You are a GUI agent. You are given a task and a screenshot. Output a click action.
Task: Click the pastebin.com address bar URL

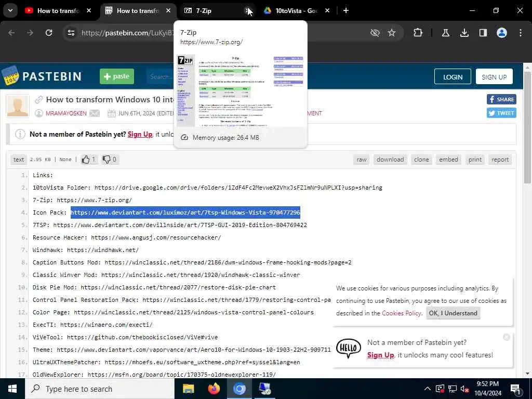coord(127,33)
